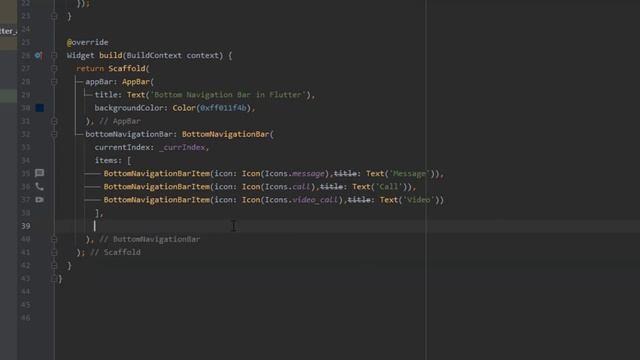The image size is (640, 360).
Task: Click the 'Call' string literal
Action: pyautogui.click(x=389, y=187)
